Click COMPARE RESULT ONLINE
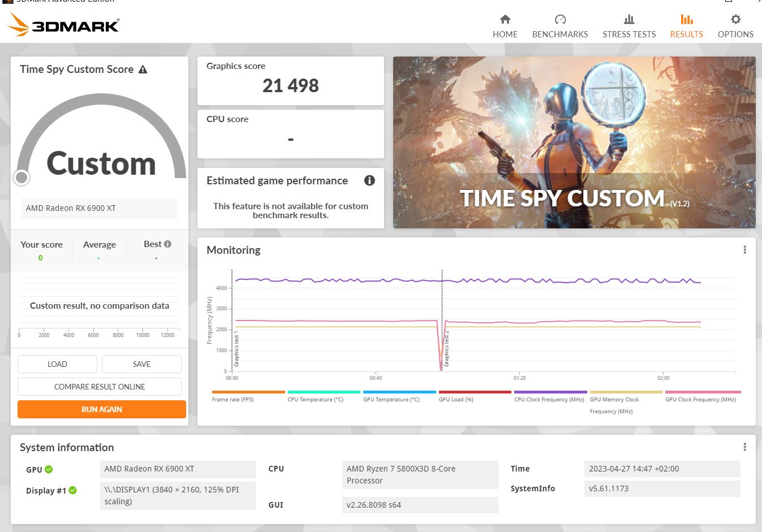This screenshot has width=762, height=532. 100,387
